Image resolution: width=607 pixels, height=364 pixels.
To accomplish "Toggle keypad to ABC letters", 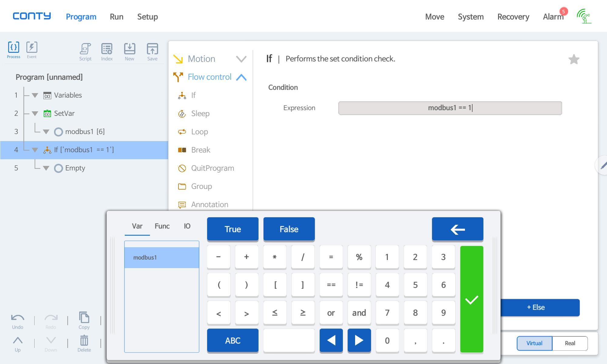I will 233,340.
